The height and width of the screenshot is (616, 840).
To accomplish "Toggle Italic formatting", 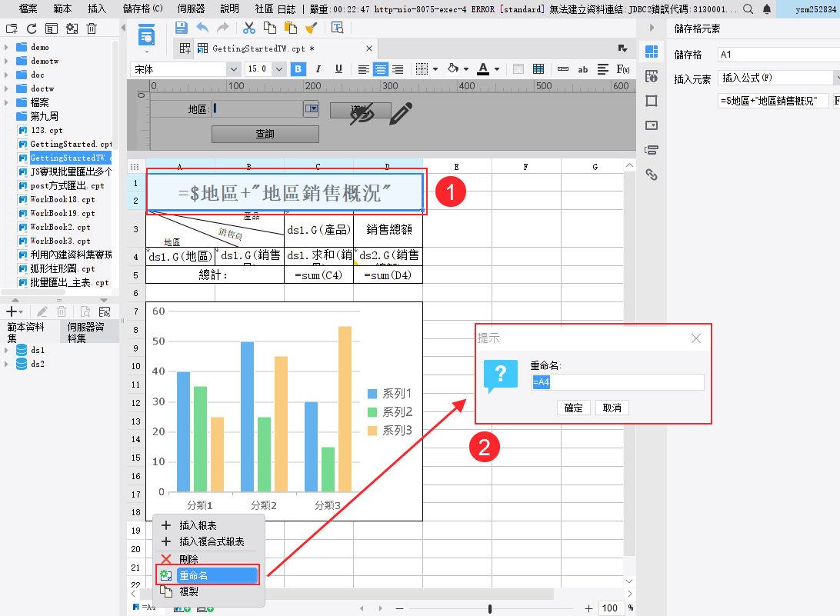I will [318, 69].
